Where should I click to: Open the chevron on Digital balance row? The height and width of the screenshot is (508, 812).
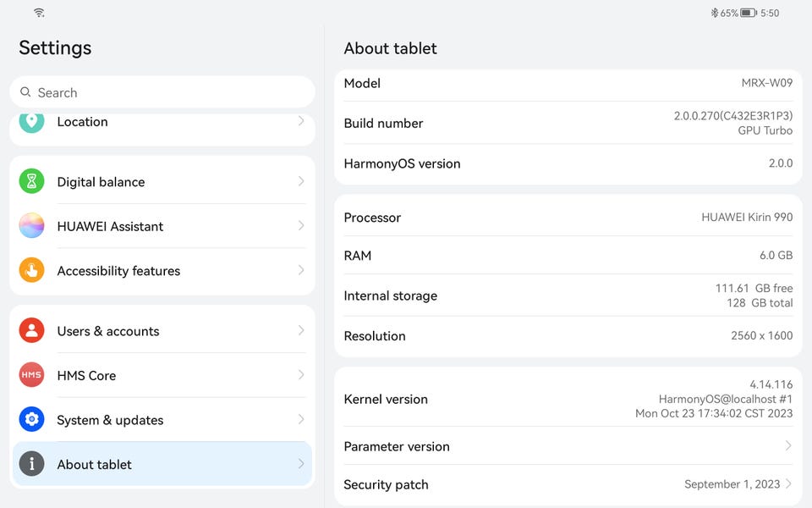click(301, 181)
